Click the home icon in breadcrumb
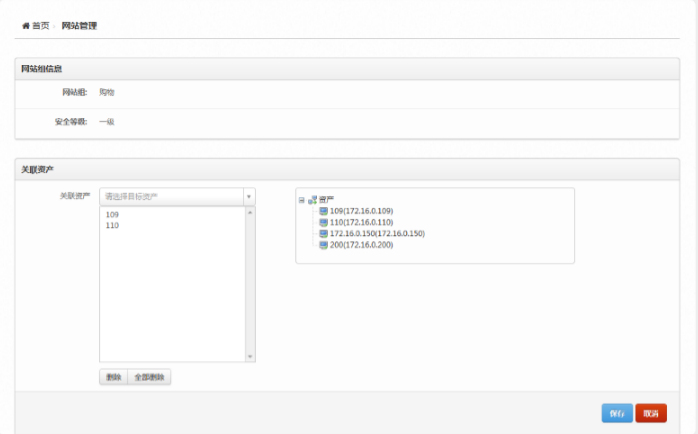This screenshot has height=434, width=698. click(25, 25)
